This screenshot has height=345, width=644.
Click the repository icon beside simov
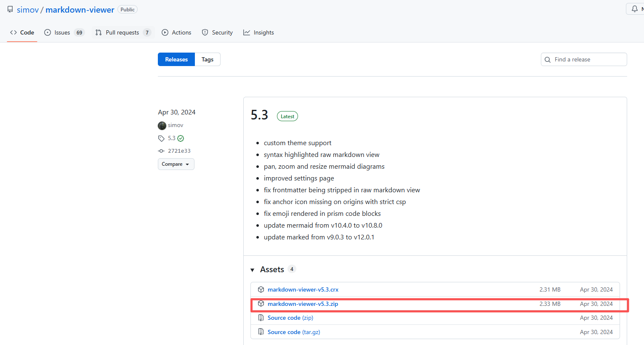[x=10, y=9]
